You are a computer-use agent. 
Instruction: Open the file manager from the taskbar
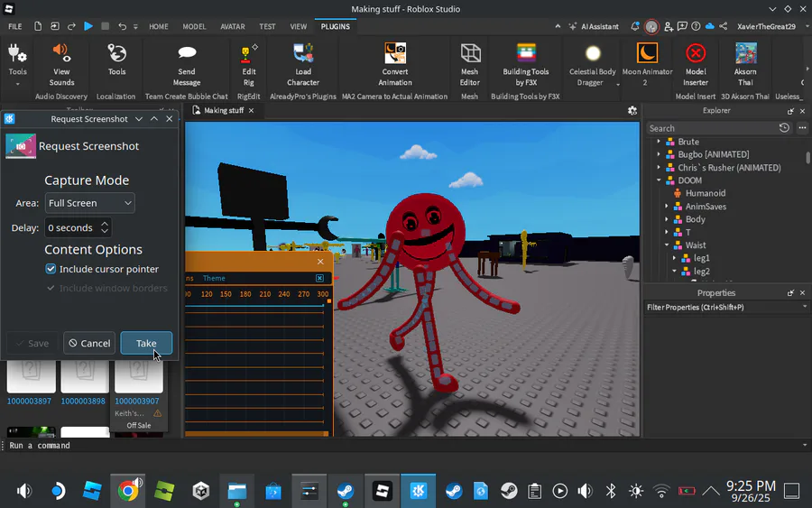point(237,490)
